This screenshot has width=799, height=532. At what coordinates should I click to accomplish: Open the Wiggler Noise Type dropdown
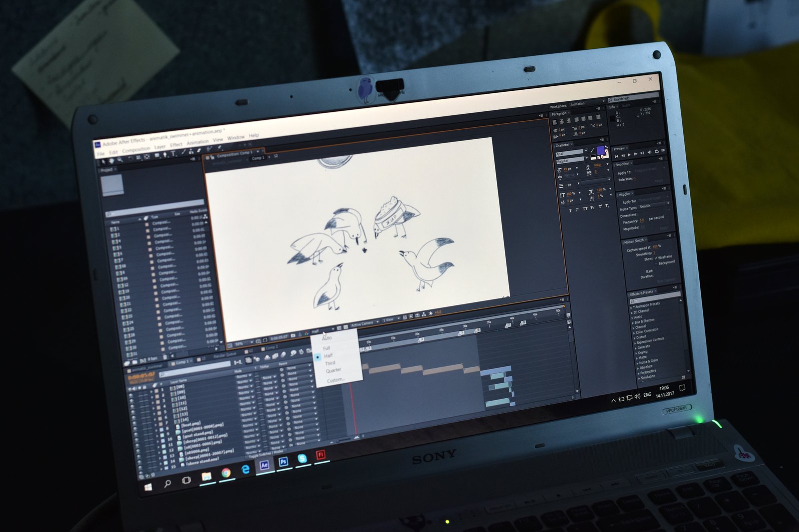coord(654,206)
